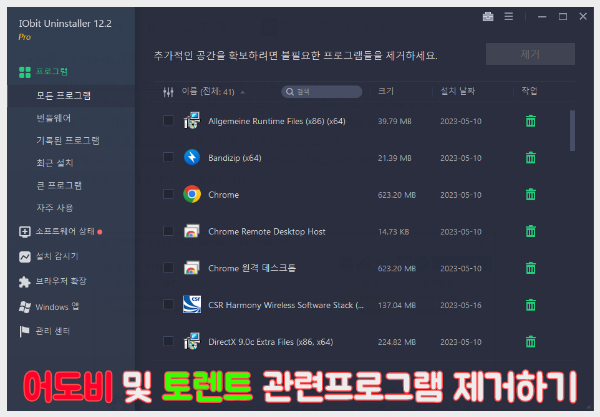Click the 이름 (전체: 41) column header
The width and height of the screenshot is (600, 417).
(208, 92)
